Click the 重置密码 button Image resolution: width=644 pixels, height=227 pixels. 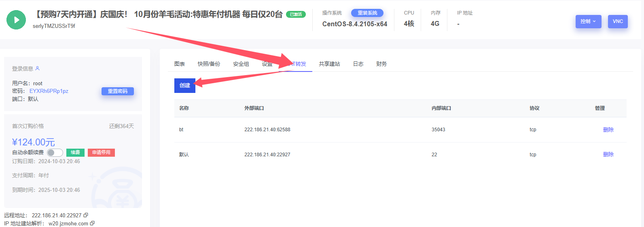[x=117, y=91]
